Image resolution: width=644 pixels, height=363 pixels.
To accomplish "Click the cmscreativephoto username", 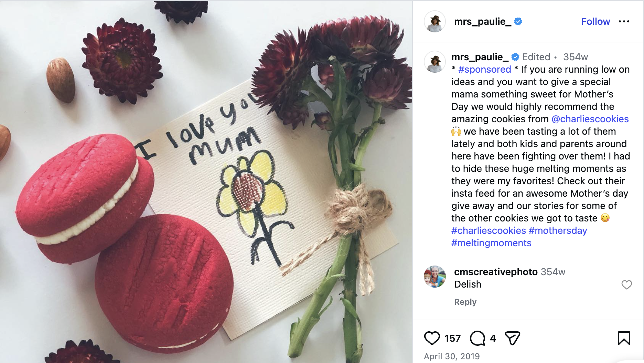I will [x=496, y=272].
